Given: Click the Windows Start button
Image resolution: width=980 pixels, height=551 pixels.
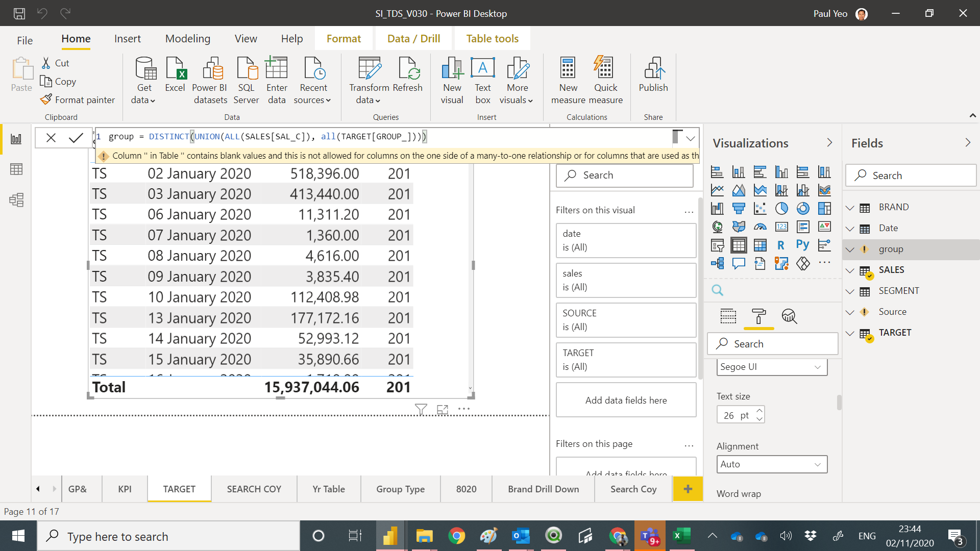Looking at the screenshot, I should (18, 536).
